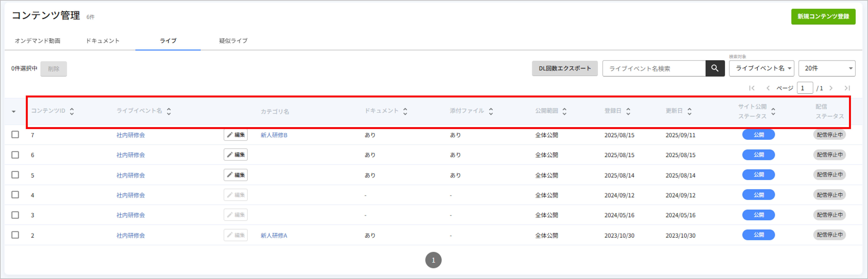This screenshot has width=868, height=279.
Task: Open the ライブイベント名 search target dropdown
Action: pos(762,68)
